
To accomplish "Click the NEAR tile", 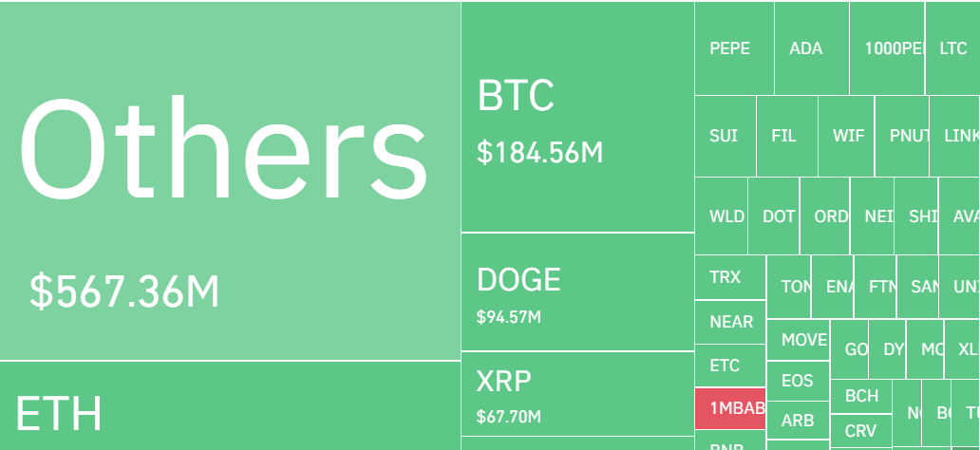I will point(730,322).
